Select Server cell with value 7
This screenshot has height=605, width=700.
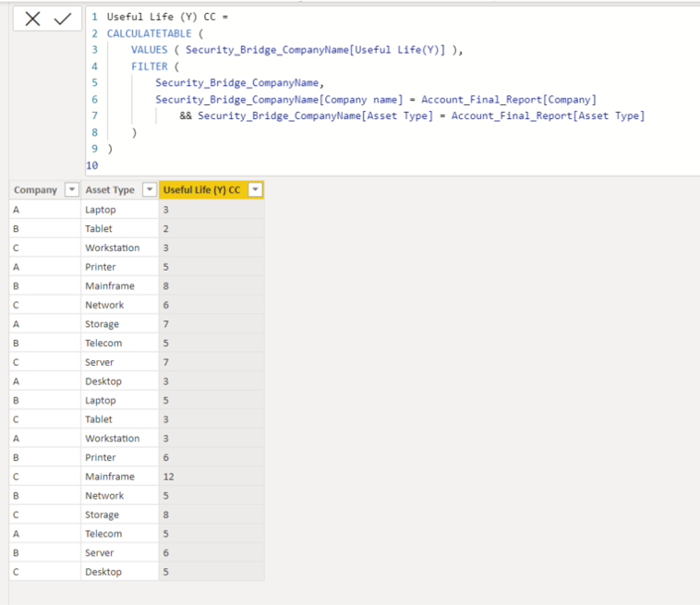coord(120,362)
